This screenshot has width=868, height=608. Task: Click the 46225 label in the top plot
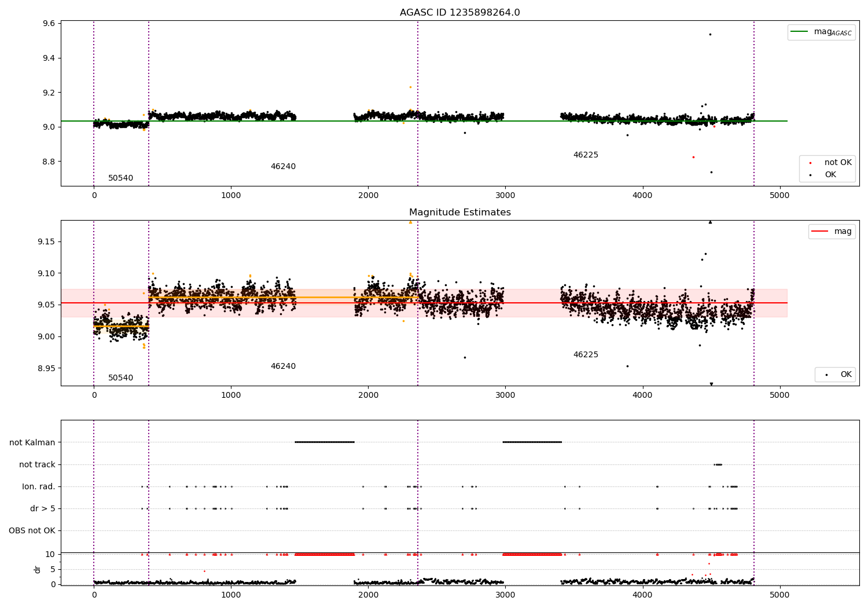(586, 155)
